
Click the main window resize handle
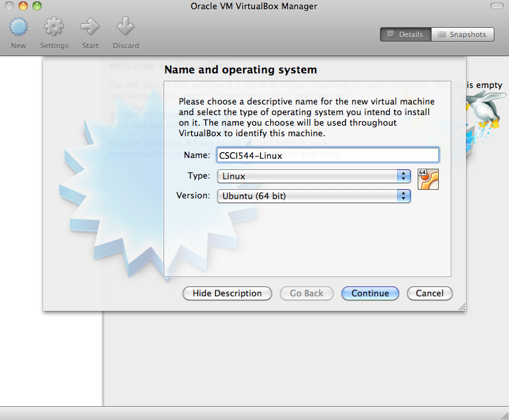(x=505, y=416)
